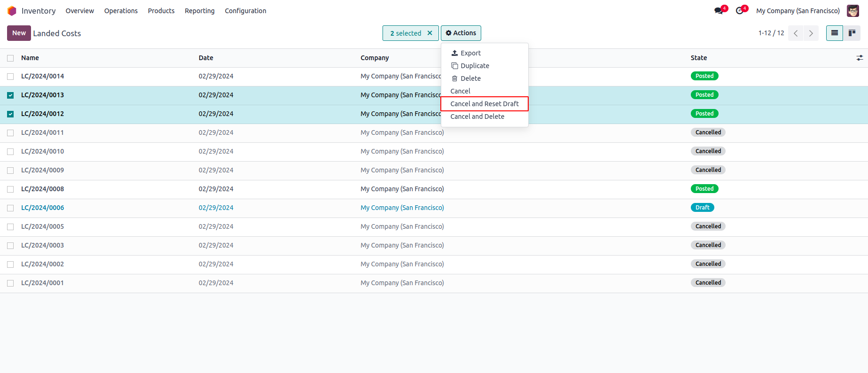Click the Odoo Inventory app logo icon
This screenshot has width=868, height=373.
12,11
